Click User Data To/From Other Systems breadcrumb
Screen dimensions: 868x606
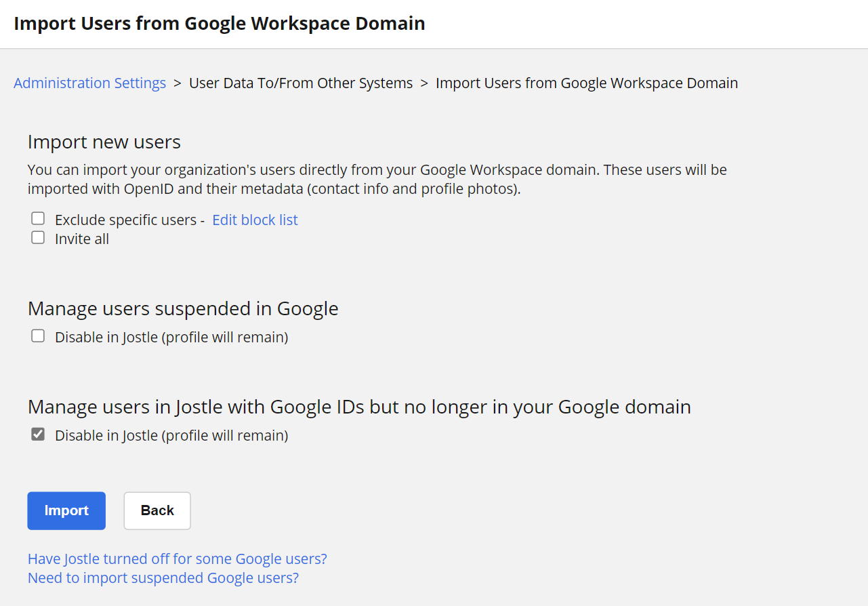tap(301, 83)
